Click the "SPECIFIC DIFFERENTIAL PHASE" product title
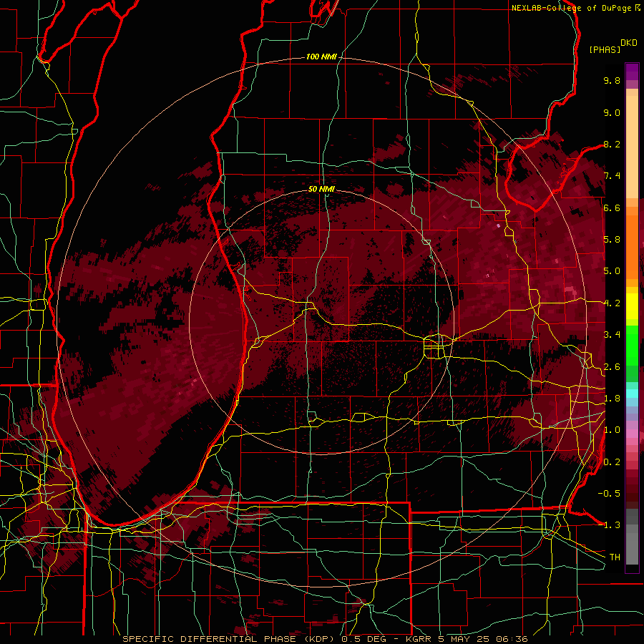This screenshot has width=644, height=644. pyautogui.click(x=209, y=639)
